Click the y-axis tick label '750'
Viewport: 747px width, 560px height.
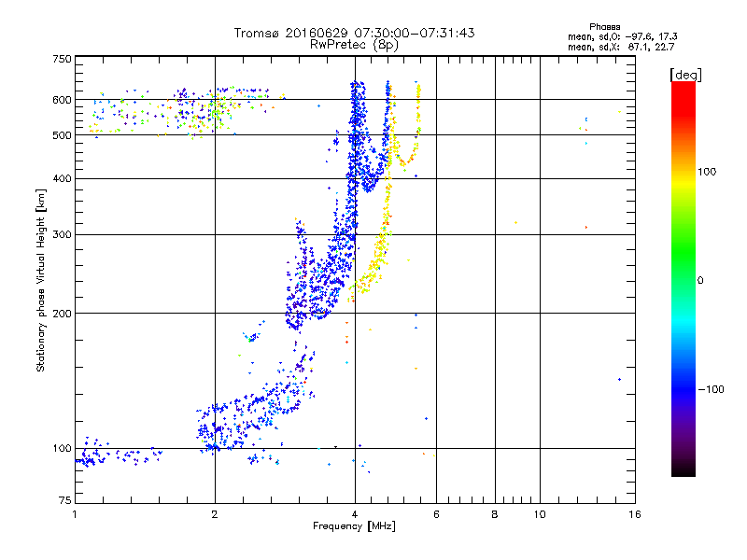tap(62, 59)
